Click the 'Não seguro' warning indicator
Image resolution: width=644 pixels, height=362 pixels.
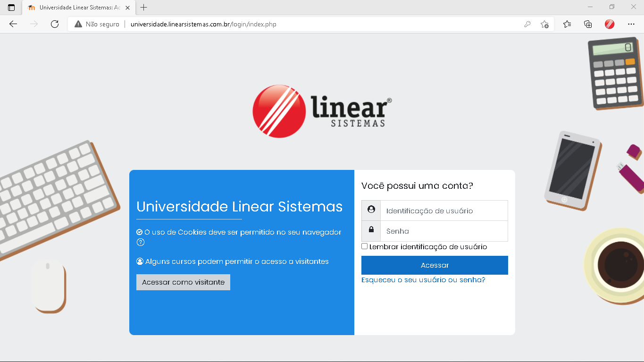coord(97,24)
